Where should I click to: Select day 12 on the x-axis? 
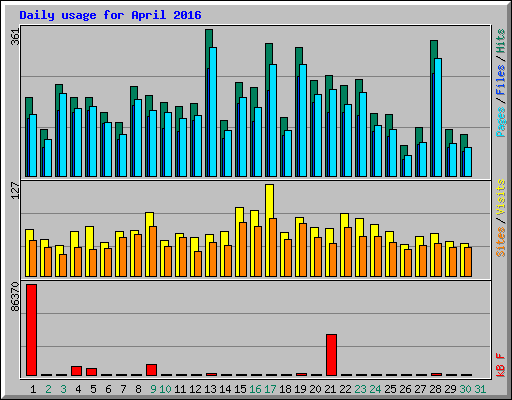(x=195, y=389)
